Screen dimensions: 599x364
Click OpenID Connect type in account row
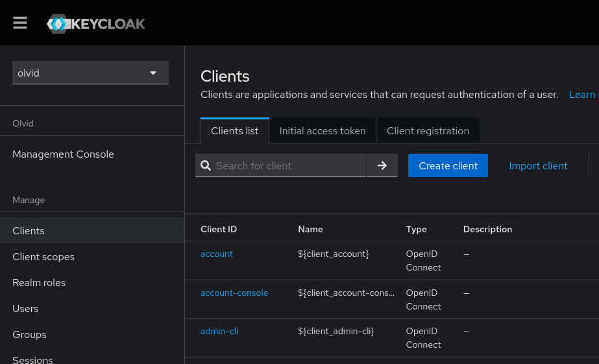point(423,261)
